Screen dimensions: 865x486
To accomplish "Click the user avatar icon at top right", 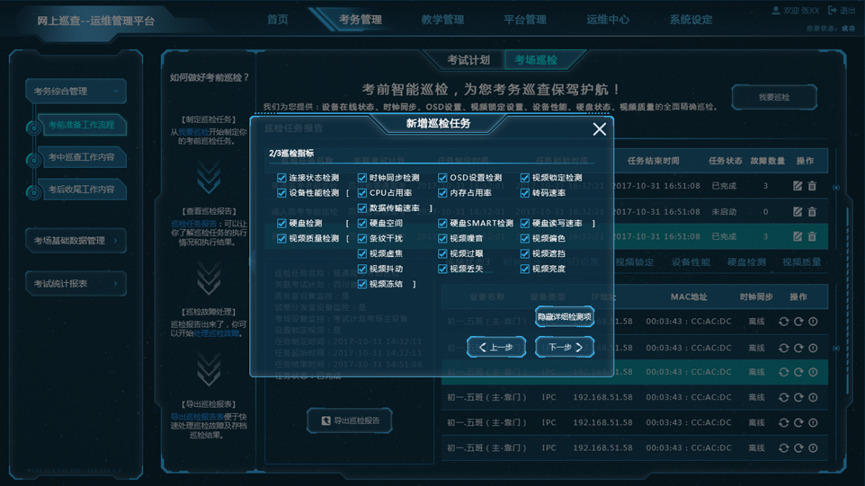I will (x=776, y=10).
